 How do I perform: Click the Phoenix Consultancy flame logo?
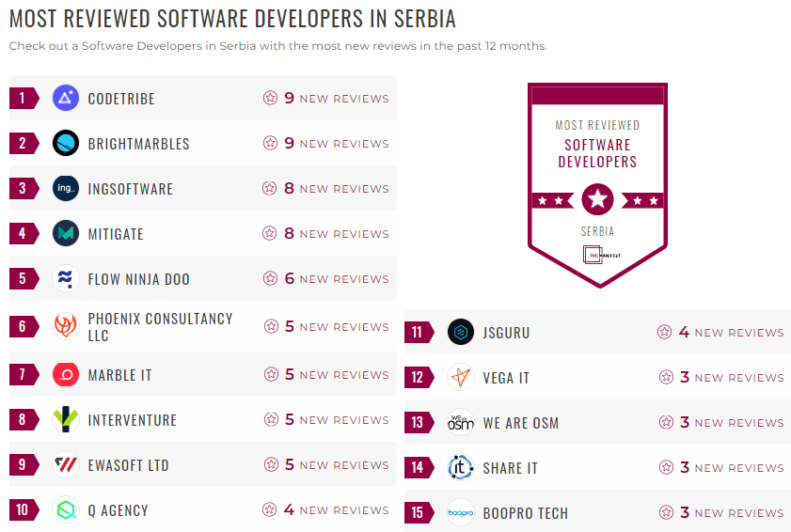(66, 326)
